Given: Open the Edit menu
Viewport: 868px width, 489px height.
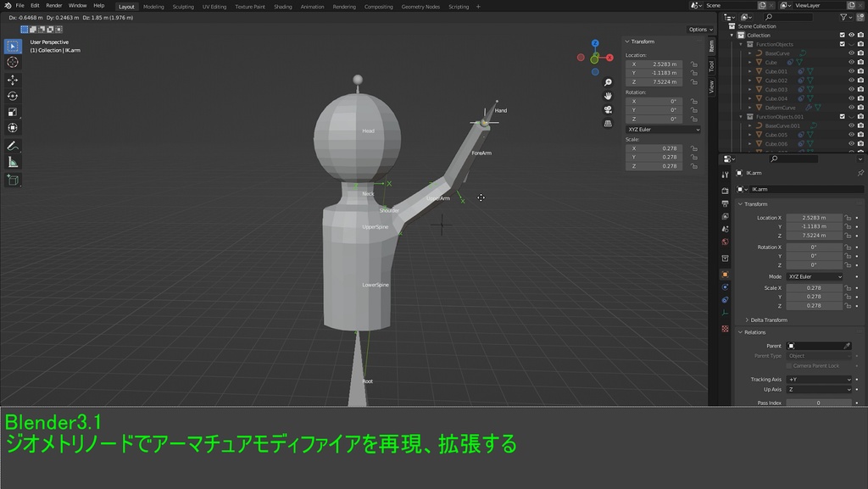Looking at the screenshot, I should pyautogui.click(x=35, y=6).
